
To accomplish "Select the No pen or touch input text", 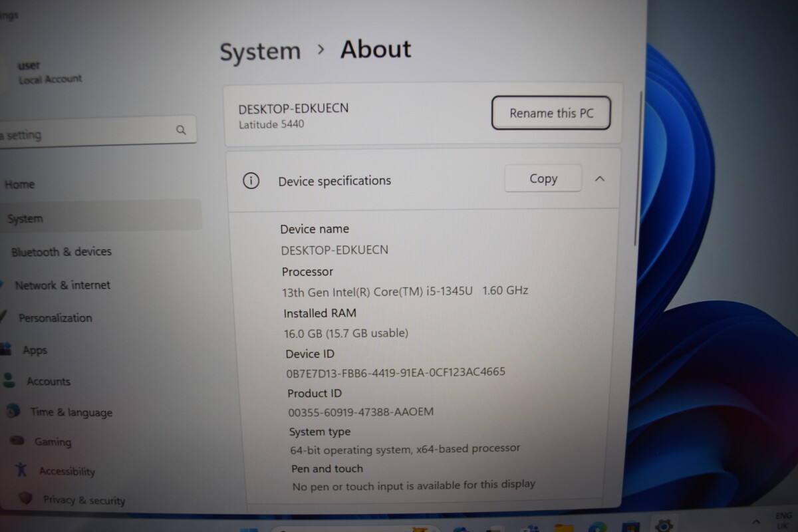I will 414,485.
